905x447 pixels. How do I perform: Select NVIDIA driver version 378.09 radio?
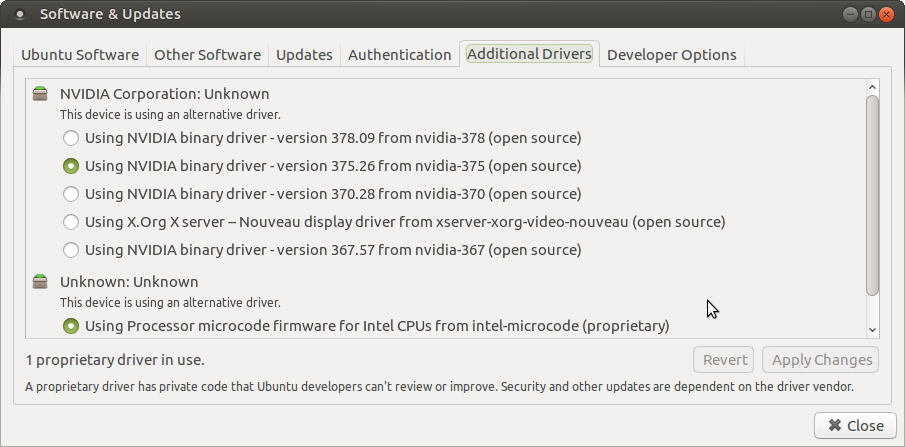(x=70, y=138)
